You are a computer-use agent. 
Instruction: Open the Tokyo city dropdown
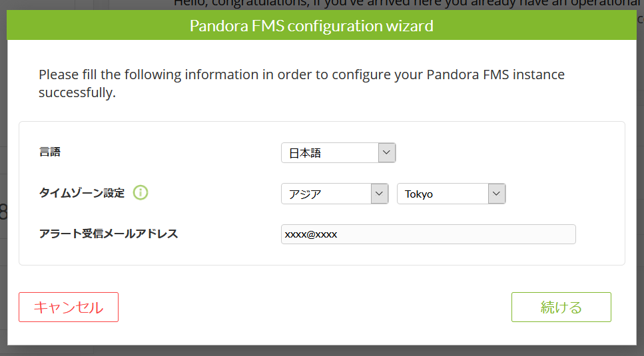click(451, 194)
